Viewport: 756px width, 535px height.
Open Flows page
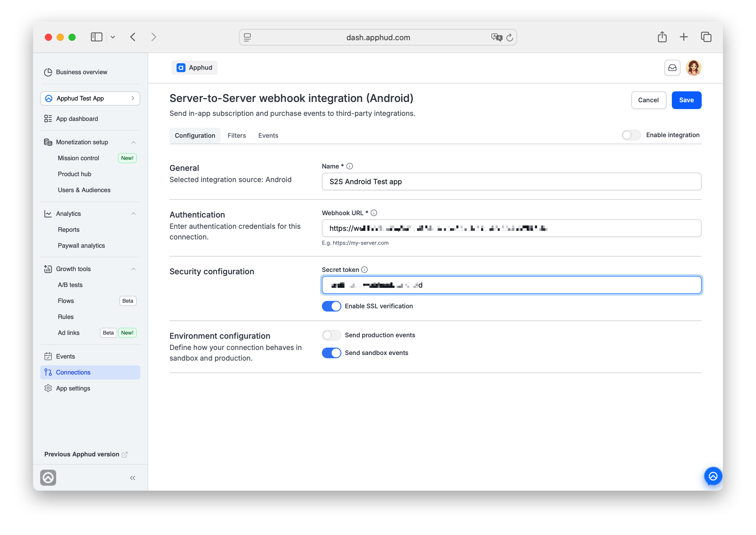[66, 301]
